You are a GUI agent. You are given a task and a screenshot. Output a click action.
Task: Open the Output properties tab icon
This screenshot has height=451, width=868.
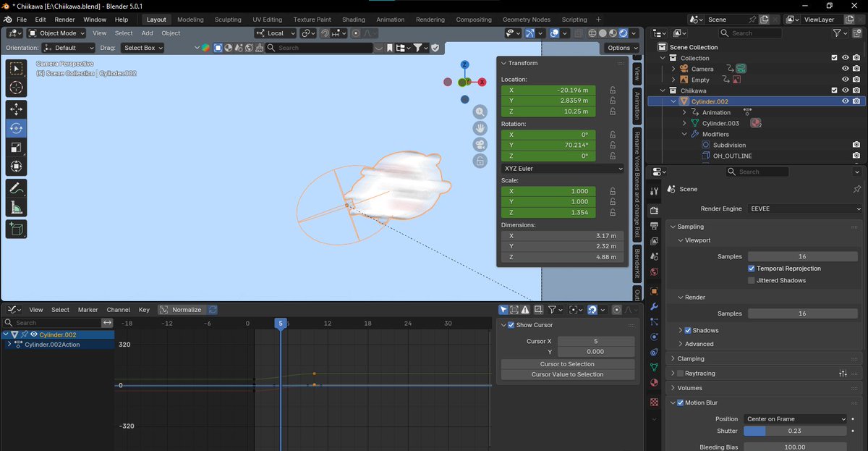coord(654,226)
